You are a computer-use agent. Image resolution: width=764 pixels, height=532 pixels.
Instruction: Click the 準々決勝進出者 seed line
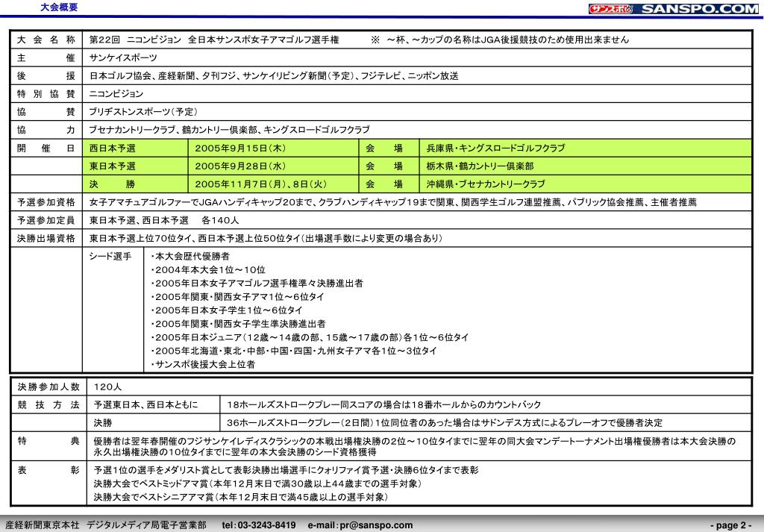(x=257, y=284)
